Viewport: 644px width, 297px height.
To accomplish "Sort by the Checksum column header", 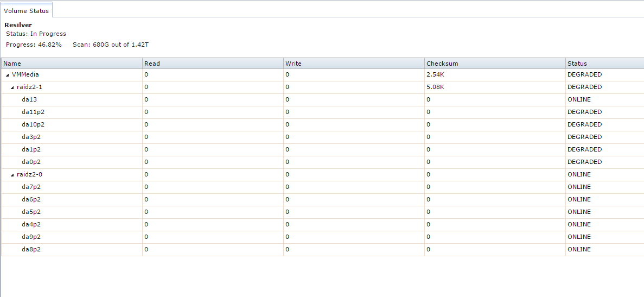I will pos(495,64).
